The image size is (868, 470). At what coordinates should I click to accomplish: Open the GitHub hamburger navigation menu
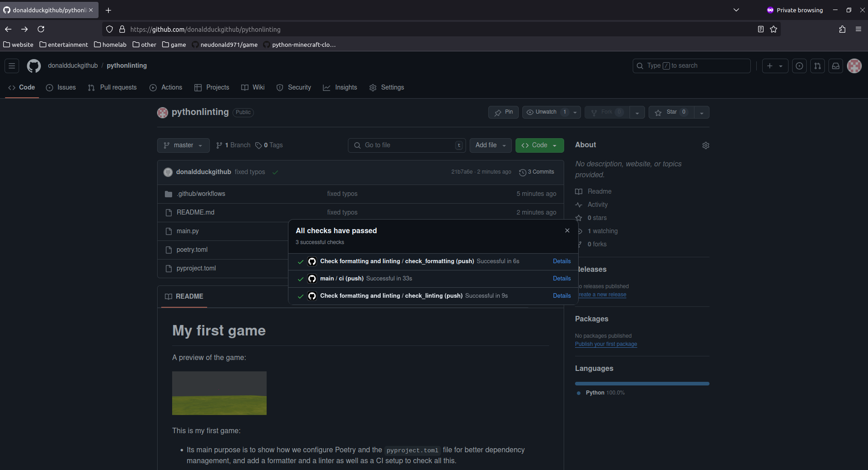(x=12, y=66)
